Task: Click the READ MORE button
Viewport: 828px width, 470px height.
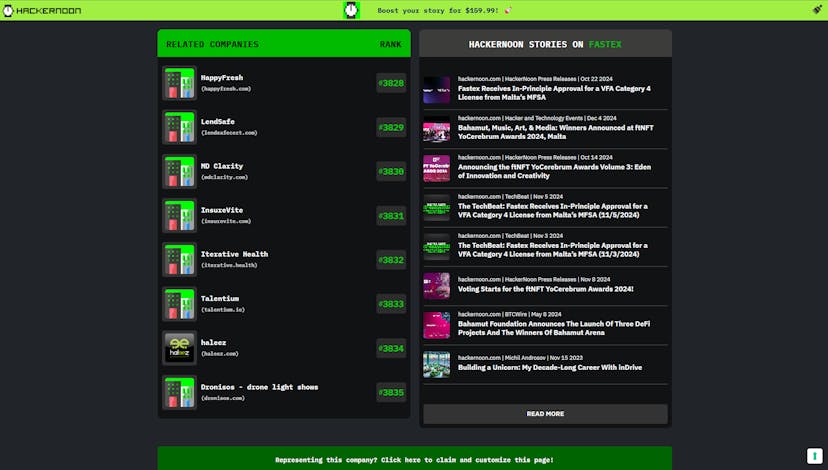Action: coord(545,414)
